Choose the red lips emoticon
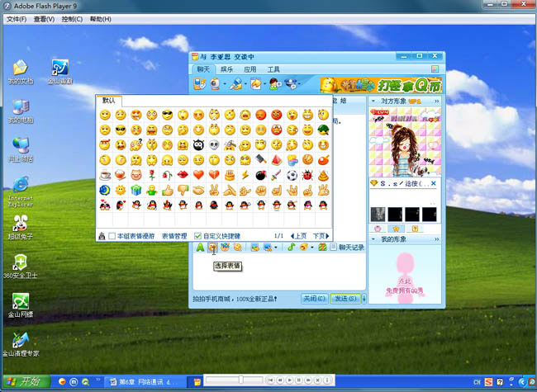 click(x=183, y=175)
